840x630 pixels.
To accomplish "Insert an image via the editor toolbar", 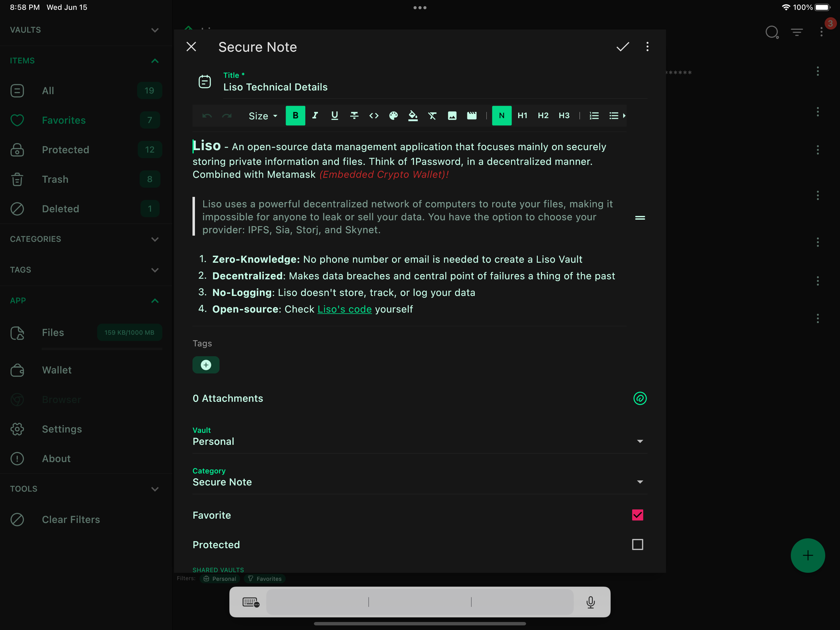I will (x=452, y=116).
